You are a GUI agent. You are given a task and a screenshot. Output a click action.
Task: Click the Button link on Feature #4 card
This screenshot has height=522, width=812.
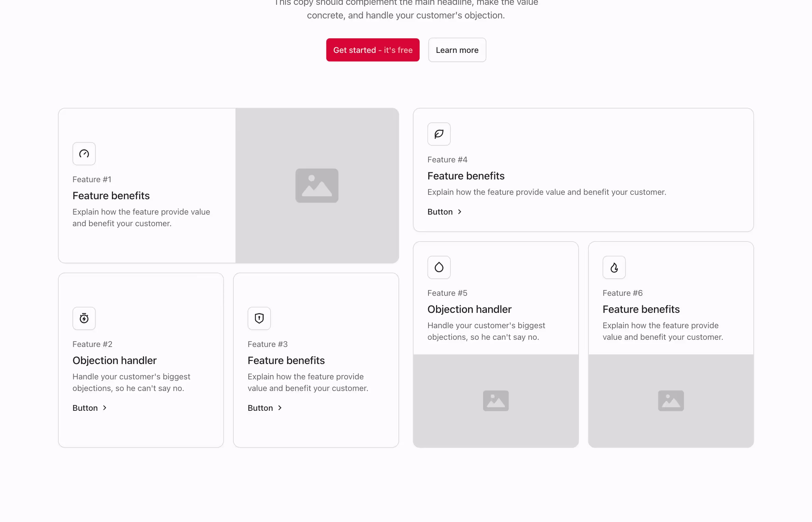(x=439, y=212)
